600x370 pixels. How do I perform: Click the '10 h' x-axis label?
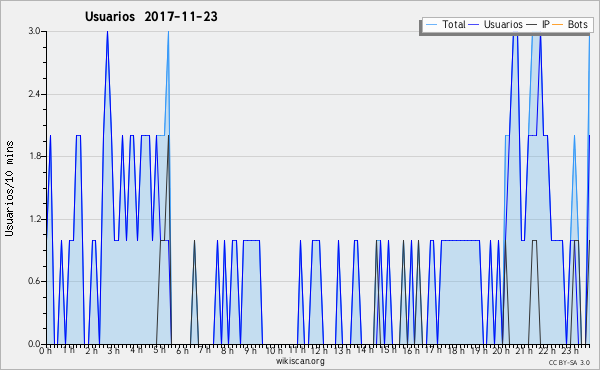click(x=274, y=350)
